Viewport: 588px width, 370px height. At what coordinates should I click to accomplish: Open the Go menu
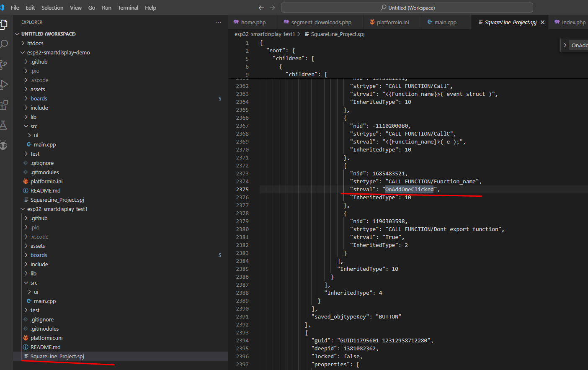click(92, 8)
